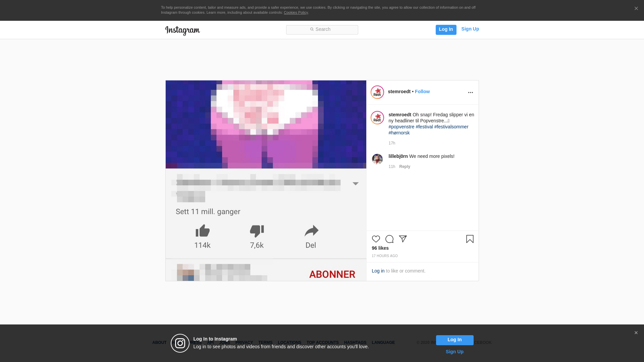Open the #festivalsommer hashtag
The image size is (644, 362).
[x=451, y=127]
